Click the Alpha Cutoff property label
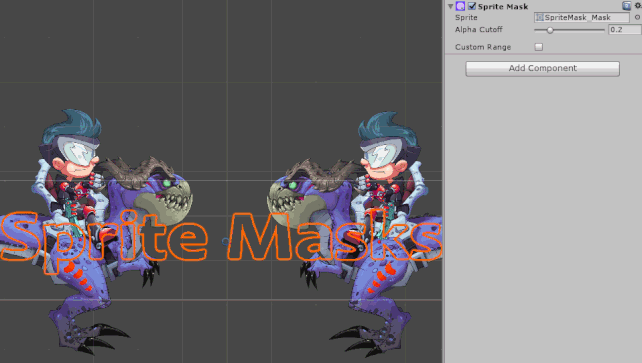Screen dimensions: 642x363 479,29
